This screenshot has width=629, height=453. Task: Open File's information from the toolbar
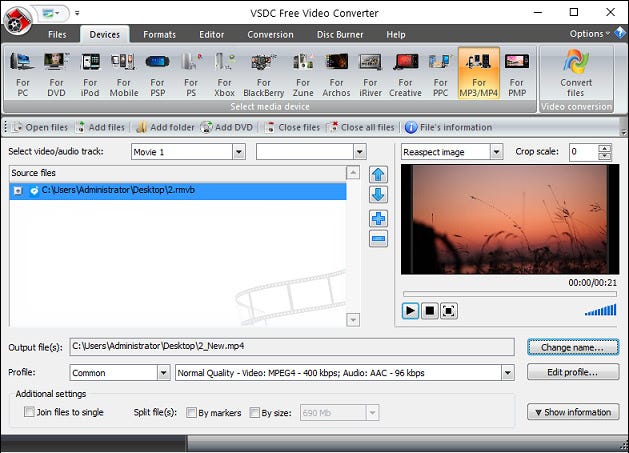(448, 127)
